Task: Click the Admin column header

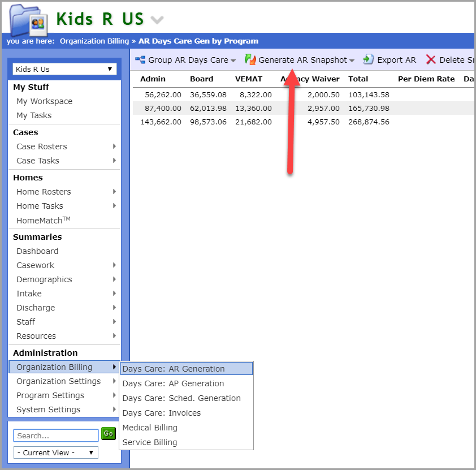Action: (x=153, y=79)
